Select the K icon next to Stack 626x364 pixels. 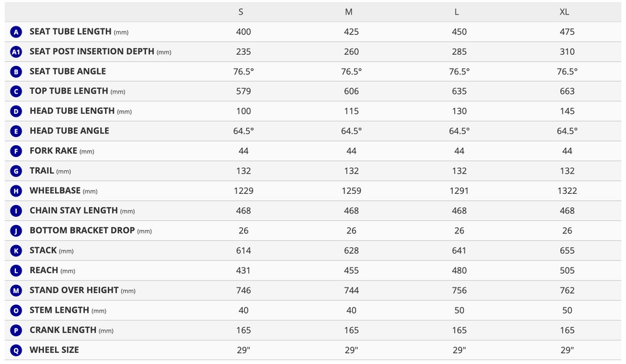click(x=16, y=251)
